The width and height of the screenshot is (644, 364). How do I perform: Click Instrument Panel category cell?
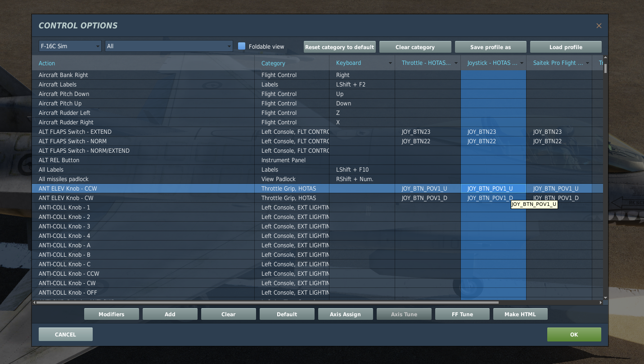292,160
